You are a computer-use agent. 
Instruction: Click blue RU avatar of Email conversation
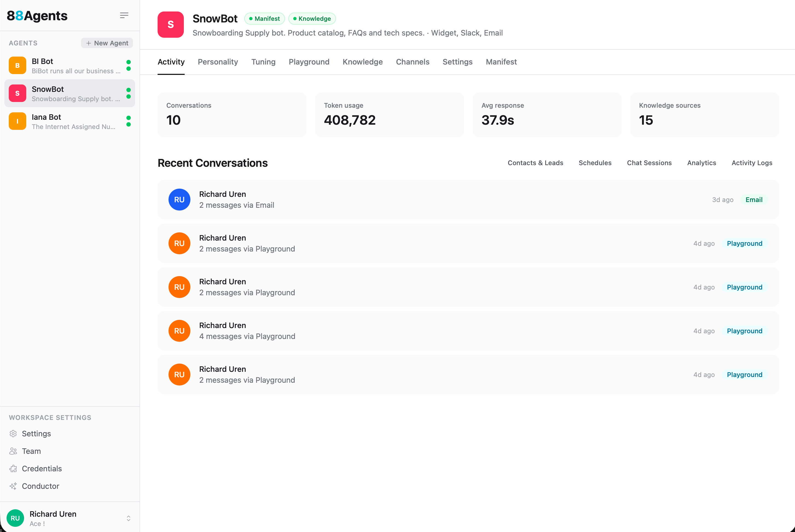click(179, 200)
